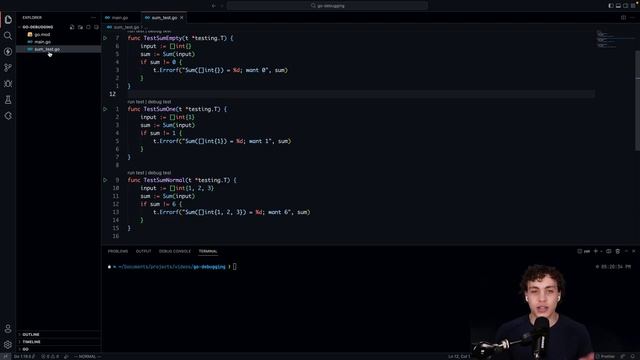The height and width of the screenshot is (360, 640).
Task: Open the DEBUG CONSOLE panel tab
Action: coord(175,251)
